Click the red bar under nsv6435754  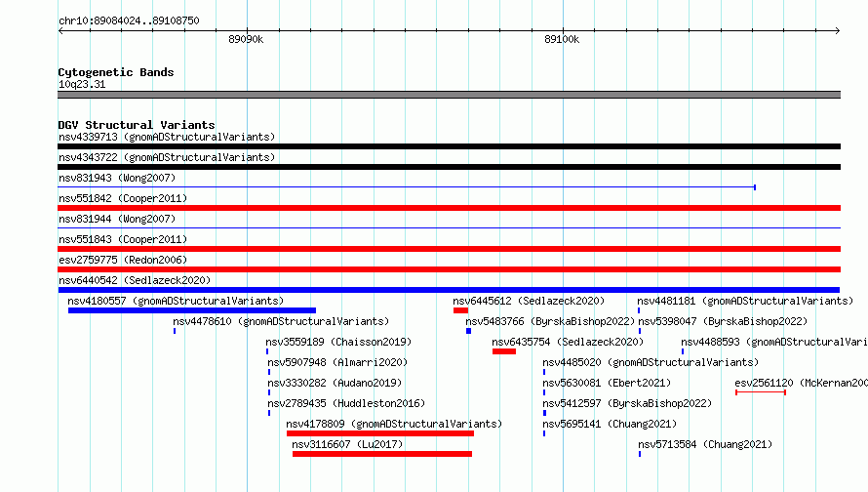click(x=504, y=351)
